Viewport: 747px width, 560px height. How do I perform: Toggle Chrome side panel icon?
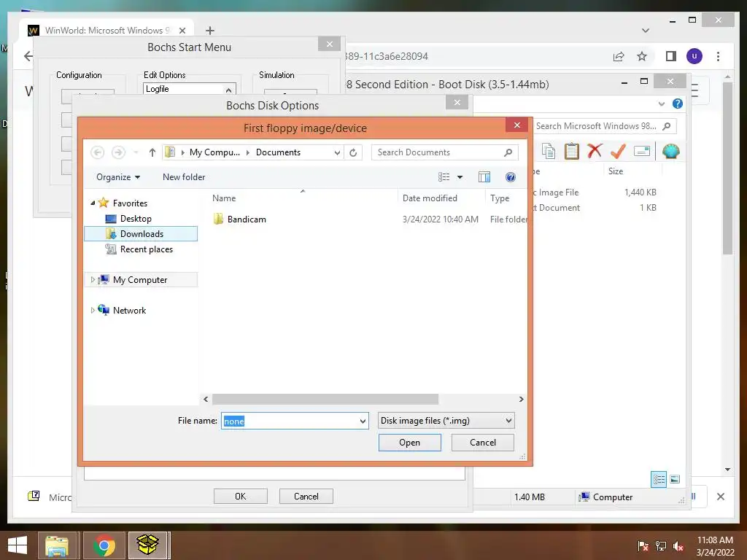click(x=671, y=57)
